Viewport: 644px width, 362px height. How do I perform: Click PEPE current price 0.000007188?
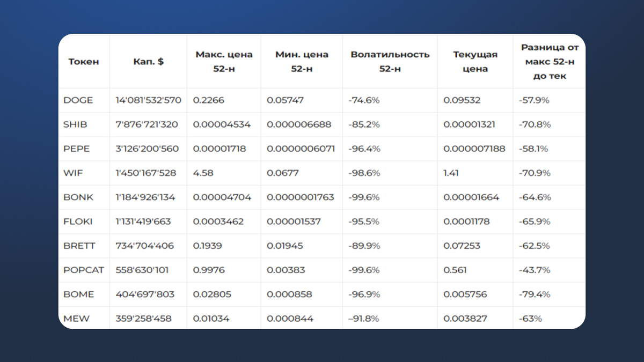(474, 149)
